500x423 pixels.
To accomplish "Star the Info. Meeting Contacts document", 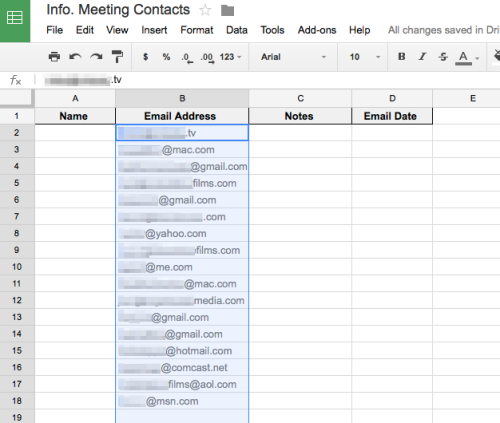I will (x=205, y=10).
